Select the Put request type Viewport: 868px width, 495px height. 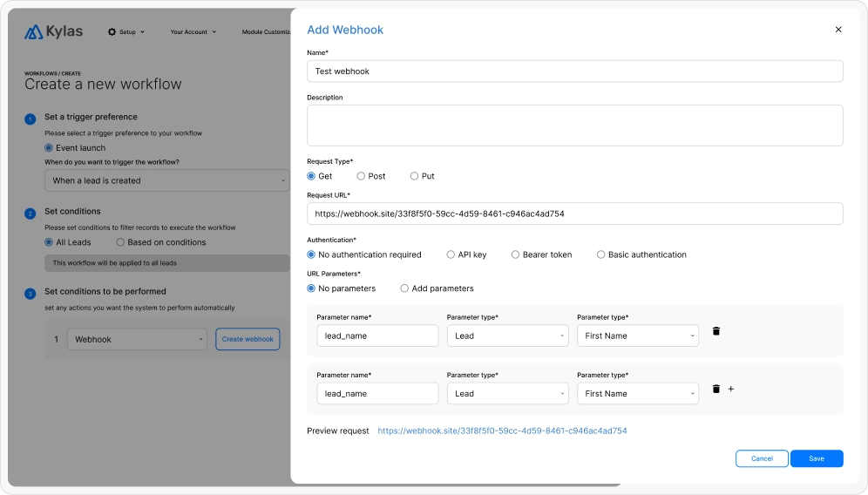coord(414,176)
